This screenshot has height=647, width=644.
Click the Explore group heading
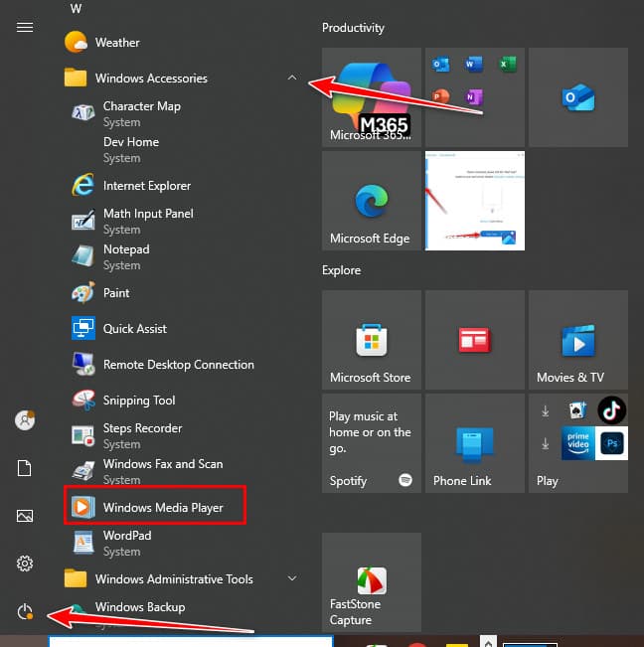(341, 270)
